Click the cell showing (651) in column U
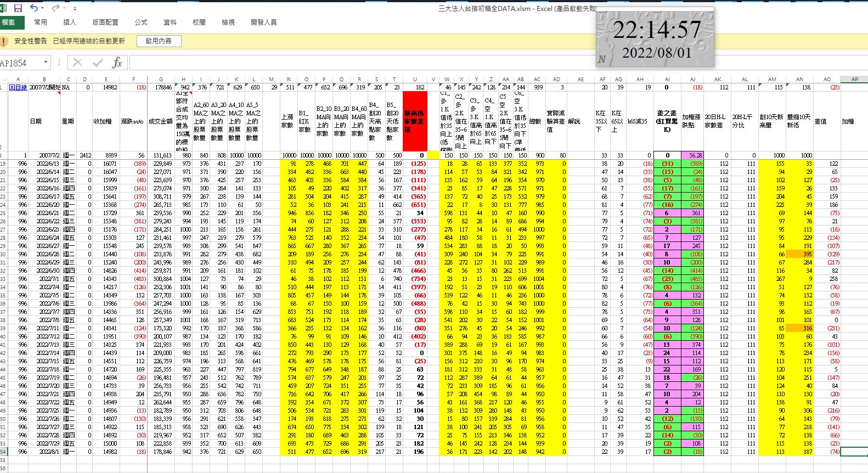 pyautogui.click(x=414, y=205)
